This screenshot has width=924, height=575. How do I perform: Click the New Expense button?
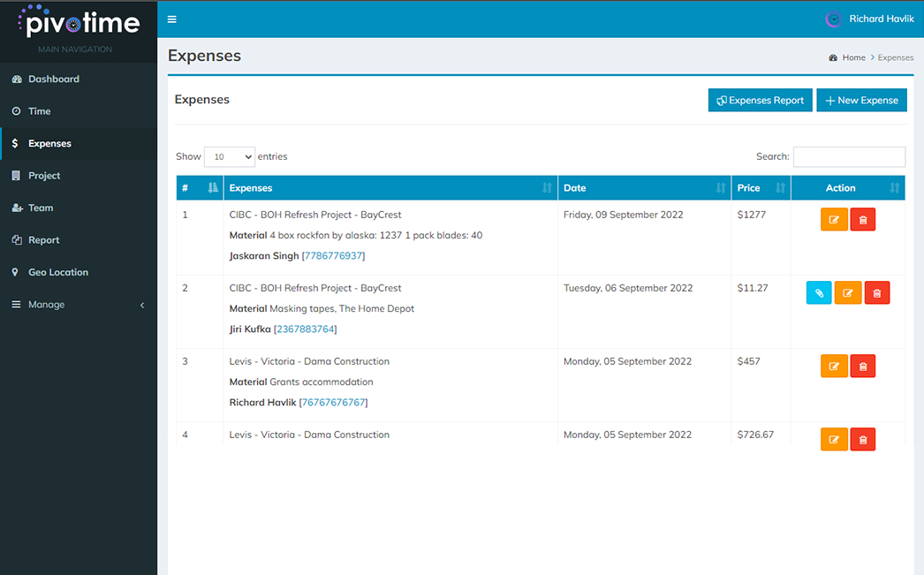861,101
